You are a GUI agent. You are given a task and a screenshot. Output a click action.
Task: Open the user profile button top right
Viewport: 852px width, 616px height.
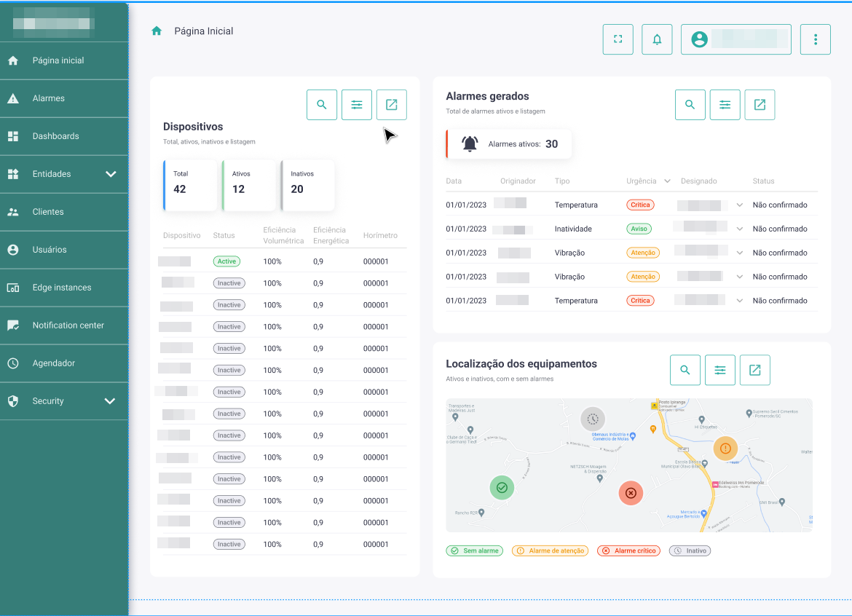coord(735,39)
